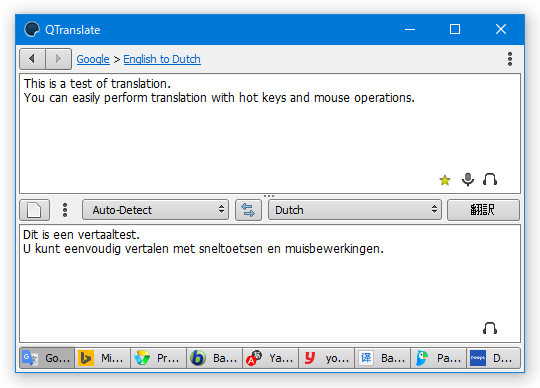Expand the Dutch target language dropdown
This screenshot has width=540, height=388.
click(355, 210)
